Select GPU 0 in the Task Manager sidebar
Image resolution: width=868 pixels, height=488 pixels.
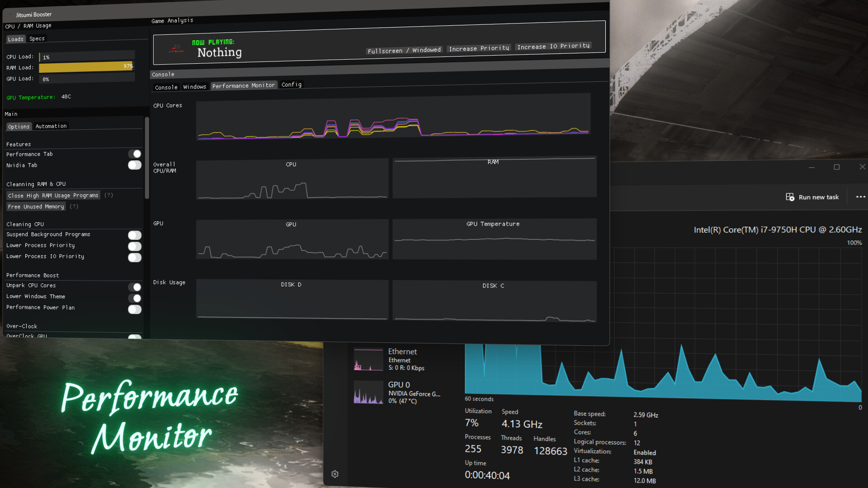(368, 392)
